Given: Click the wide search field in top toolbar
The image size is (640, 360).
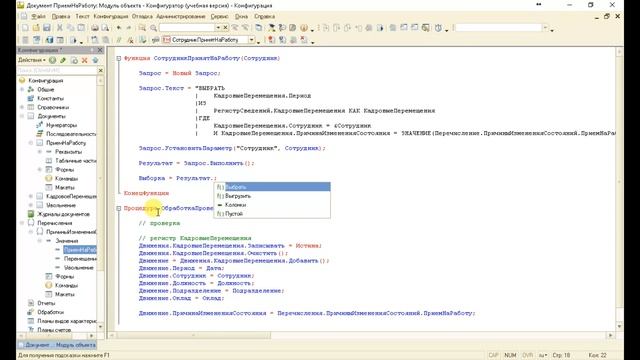Looking at the screenshot, I should [x=499, y=28].
